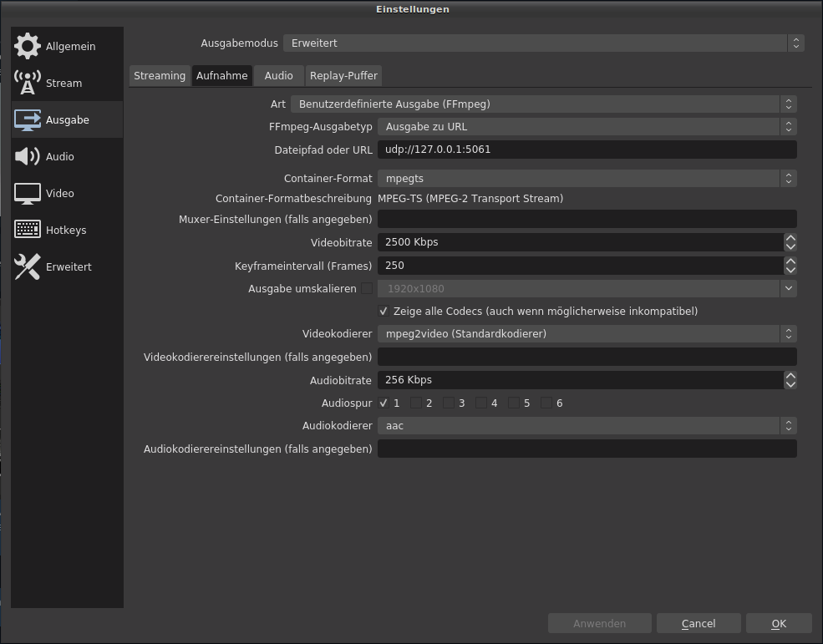
Task: Uncheck Zeige alle Codecs checkbox
Action: 384,312
